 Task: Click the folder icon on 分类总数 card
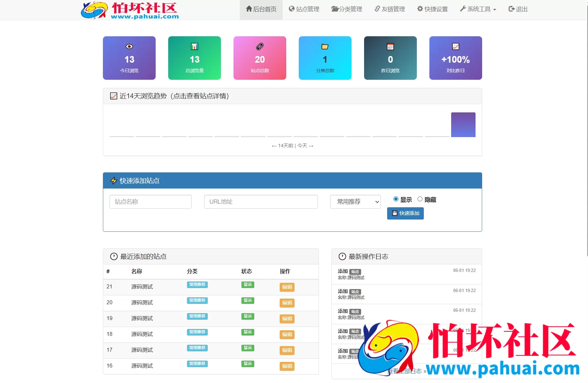pos(325,46)
